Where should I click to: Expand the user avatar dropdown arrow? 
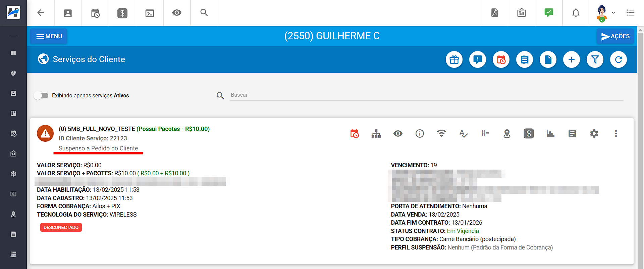[613, 13]
